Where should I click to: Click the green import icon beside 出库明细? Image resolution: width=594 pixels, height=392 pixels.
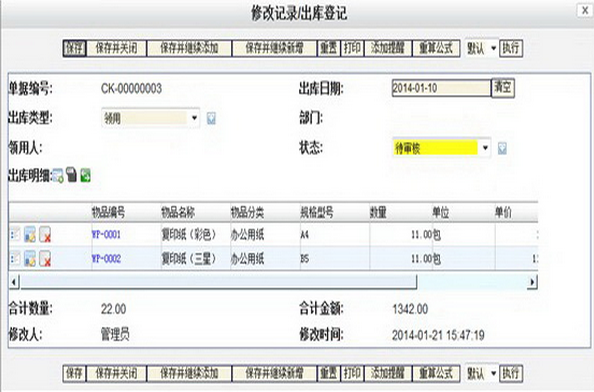coord(86,175)
